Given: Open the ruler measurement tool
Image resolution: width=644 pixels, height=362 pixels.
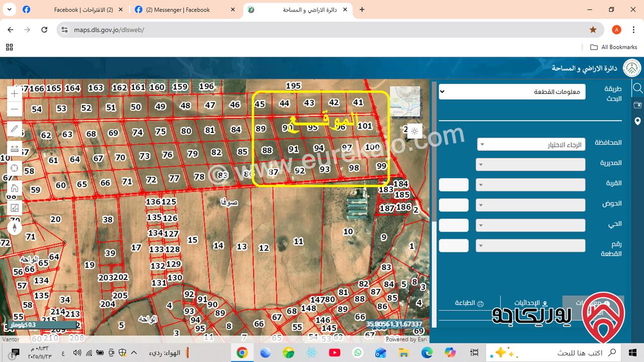Looking at the screenshot, I should pyautogui.click(x=15, y=149).
